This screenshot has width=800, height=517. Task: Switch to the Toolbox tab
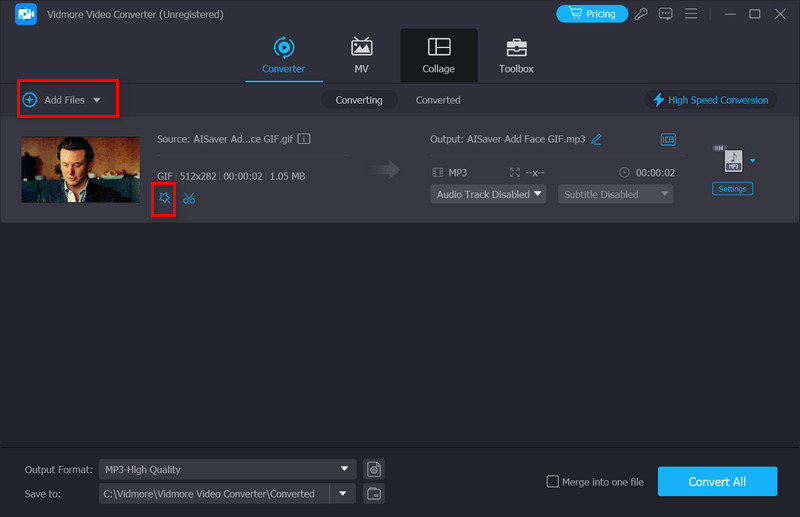coord(516,56)
